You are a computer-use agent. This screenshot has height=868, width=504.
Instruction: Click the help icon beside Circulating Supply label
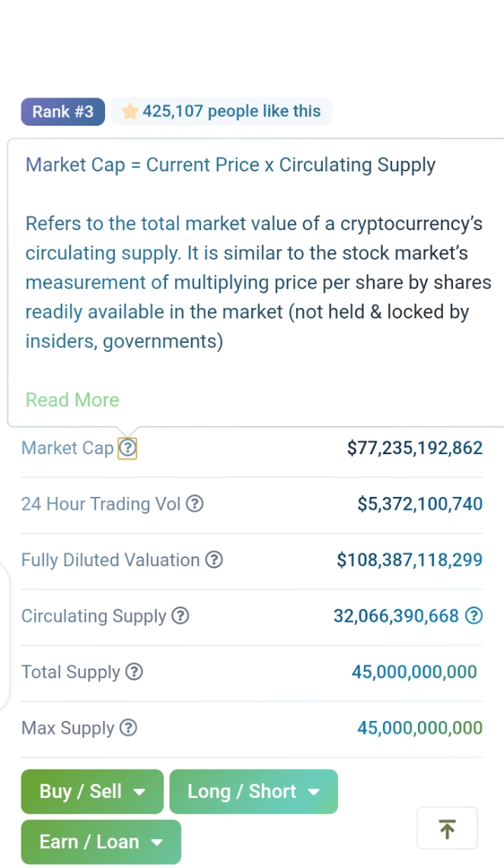tap(180, 616)
